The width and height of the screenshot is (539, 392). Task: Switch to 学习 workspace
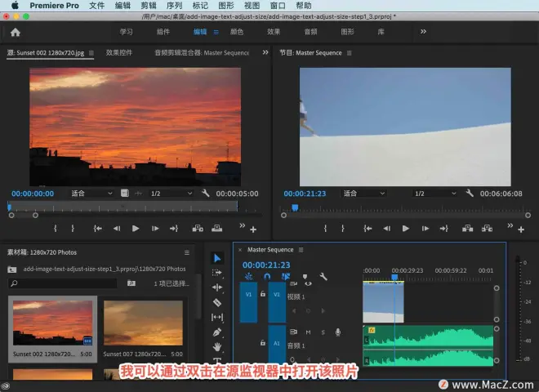click(x=126, y=32)
